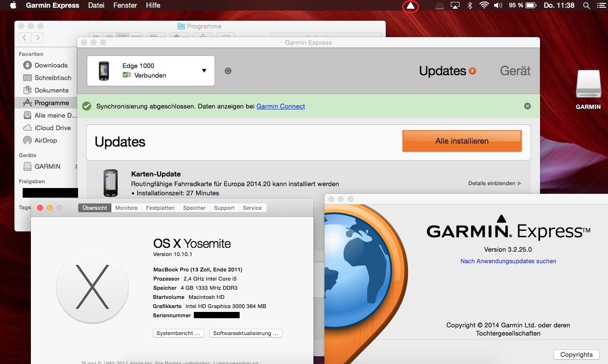Open Garmin Express application menu
The width and height of the screenshot is (608, 364).
coord(53,5)
